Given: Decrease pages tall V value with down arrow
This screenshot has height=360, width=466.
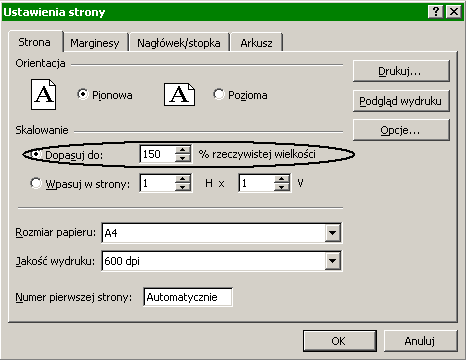Looking at the screenshot, I should coord(282,187).
